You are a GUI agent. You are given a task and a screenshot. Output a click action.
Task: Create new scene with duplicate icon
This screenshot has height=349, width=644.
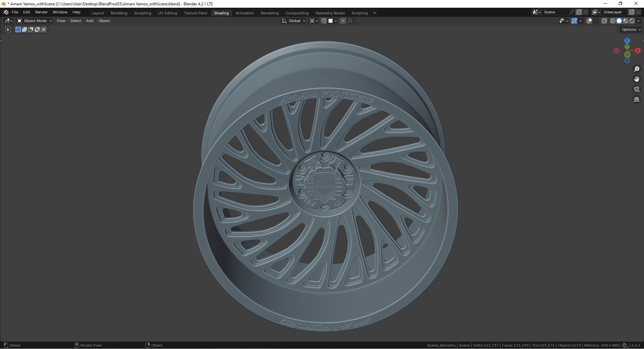tap(579, 12)
